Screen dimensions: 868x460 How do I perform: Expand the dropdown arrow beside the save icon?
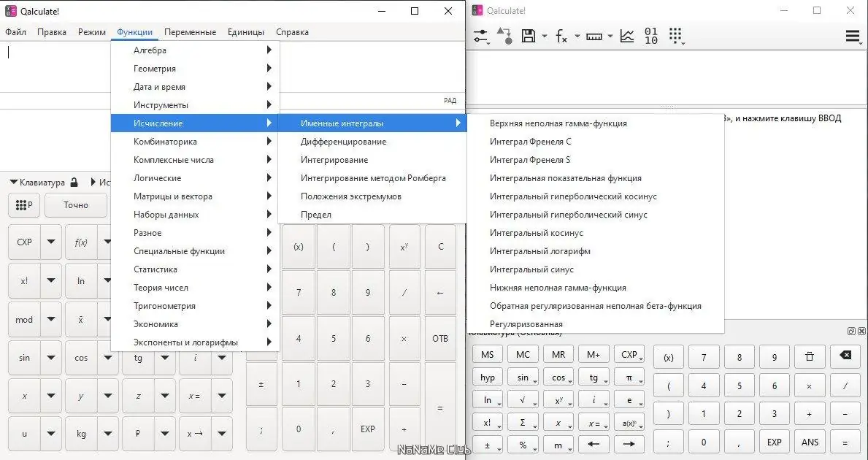point(545,37)
